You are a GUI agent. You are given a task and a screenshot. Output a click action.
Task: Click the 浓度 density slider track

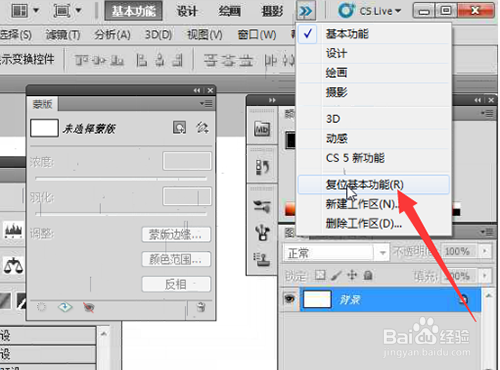tap(121, 179)
